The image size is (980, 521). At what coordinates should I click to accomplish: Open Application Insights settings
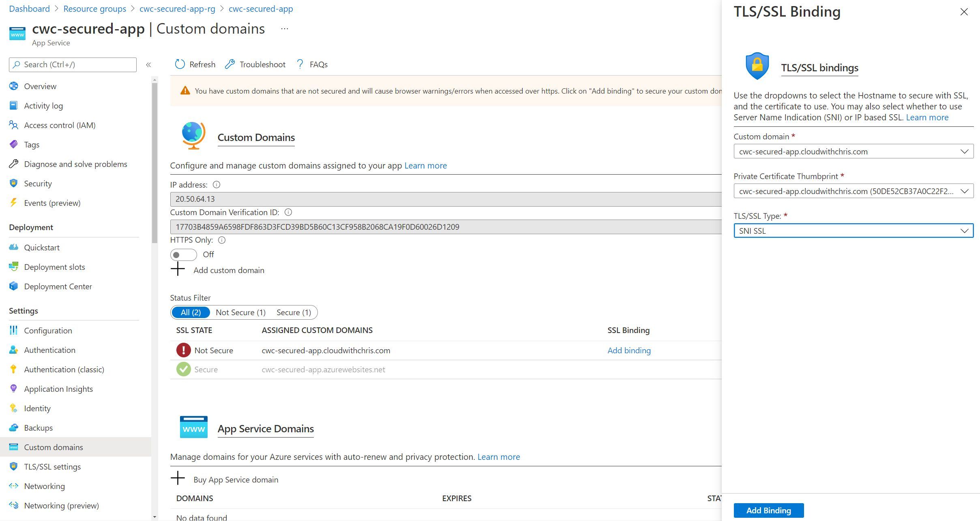click(58, 389)
